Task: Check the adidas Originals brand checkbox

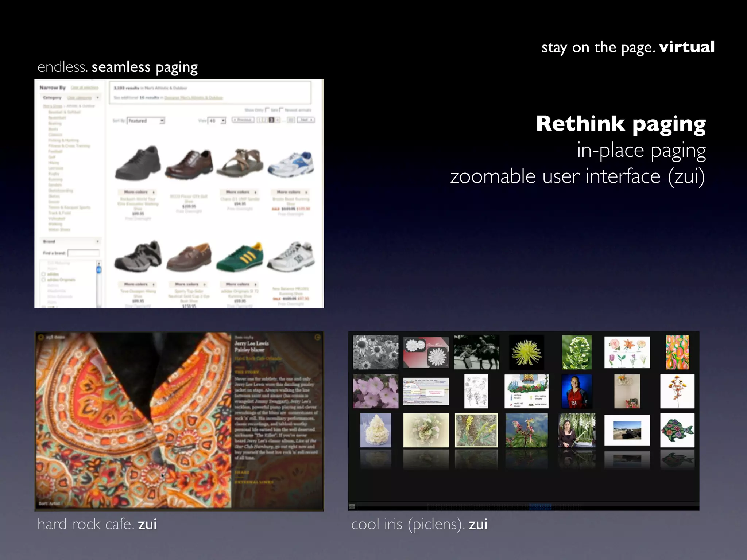Action: click(x=43, y=280)
